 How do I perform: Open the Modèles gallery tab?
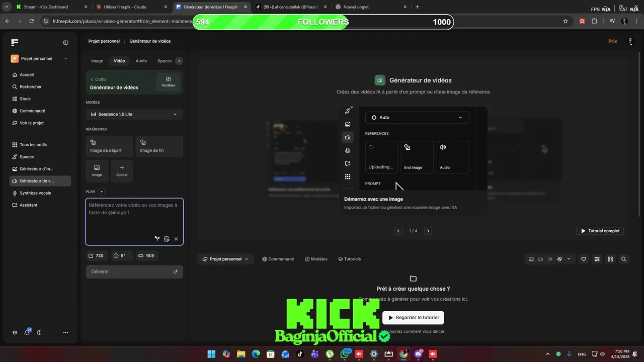(316, 259)
